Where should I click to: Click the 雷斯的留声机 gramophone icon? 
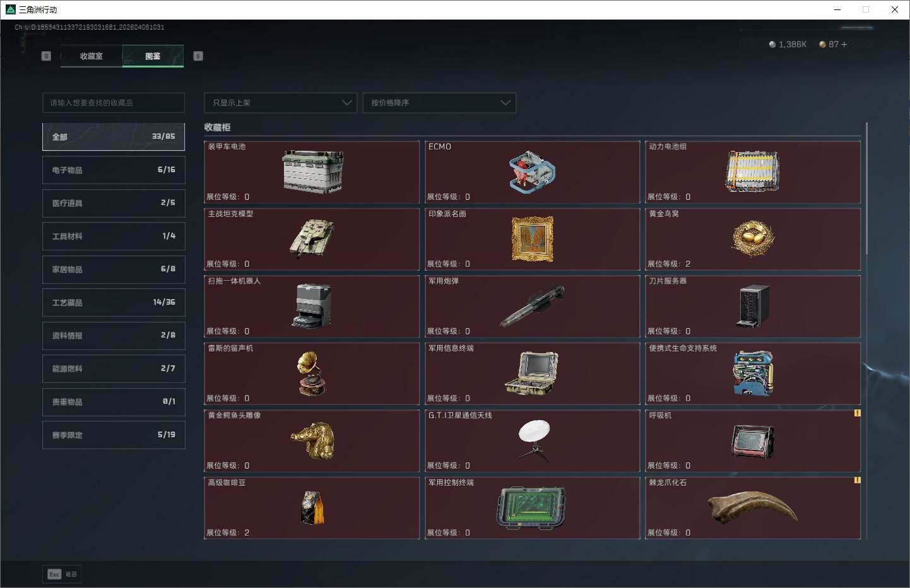tap(312, 373)
